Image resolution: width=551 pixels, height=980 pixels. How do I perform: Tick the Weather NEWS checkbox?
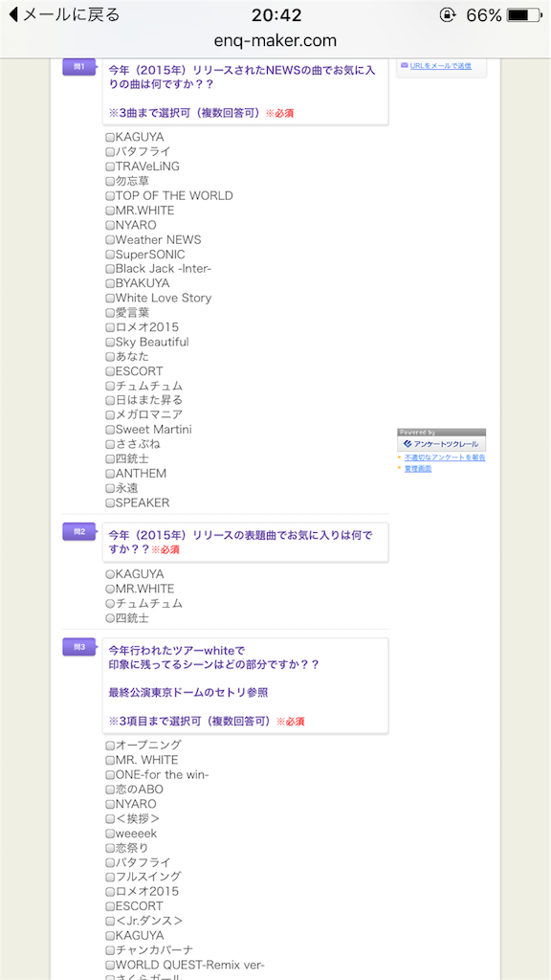click(x=110, y=240)
